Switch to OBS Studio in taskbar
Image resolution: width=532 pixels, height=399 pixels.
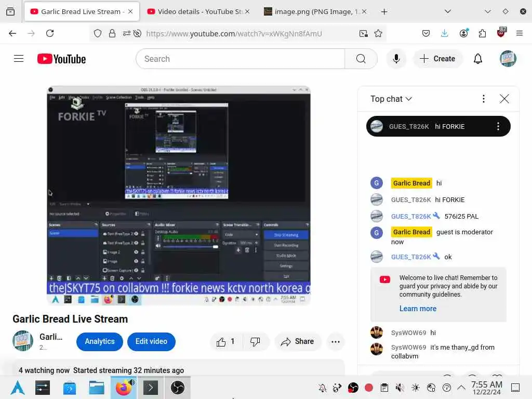[178, 388]
